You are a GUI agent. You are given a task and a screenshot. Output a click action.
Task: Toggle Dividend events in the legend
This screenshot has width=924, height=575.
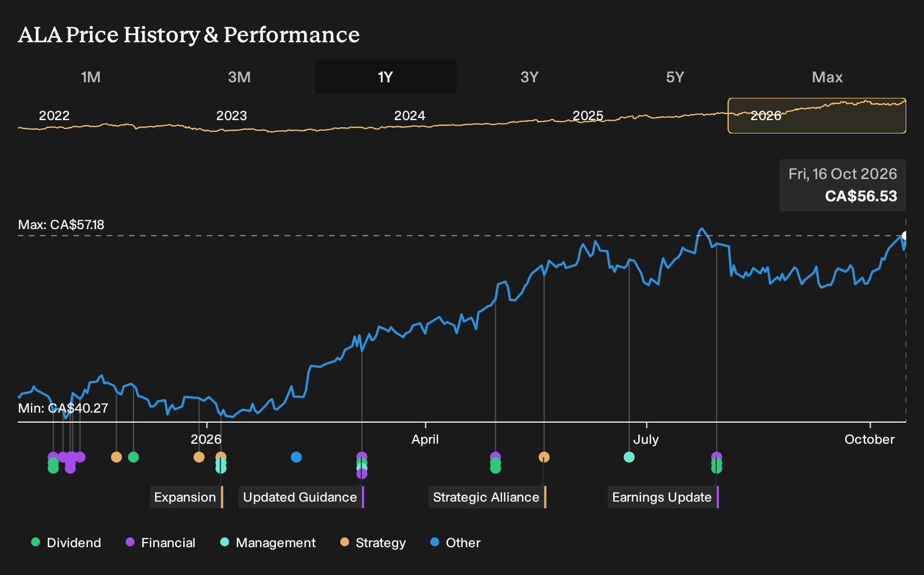(66, 543)
